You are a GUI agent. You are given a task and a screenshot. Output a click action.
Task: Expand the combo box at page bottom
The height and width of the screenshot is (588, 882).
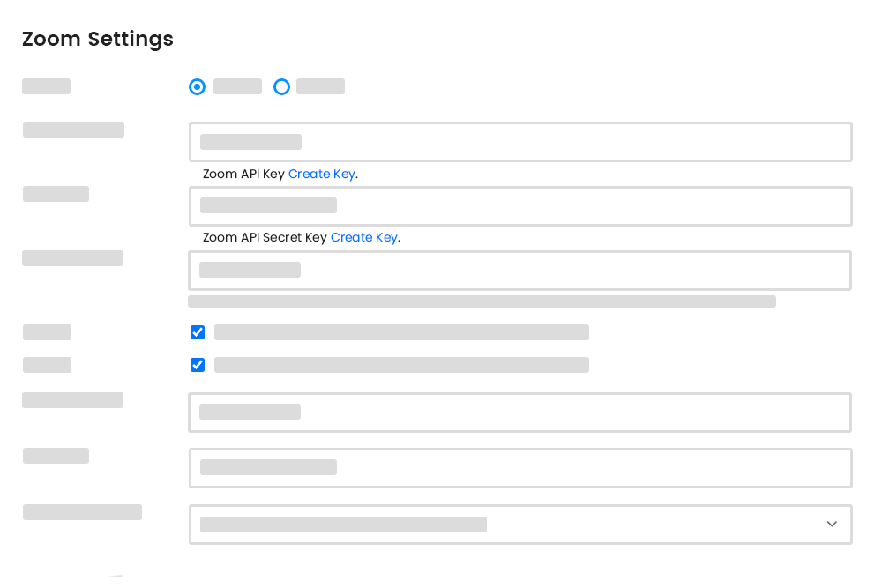pyautogui.click(x=519, y=524)
